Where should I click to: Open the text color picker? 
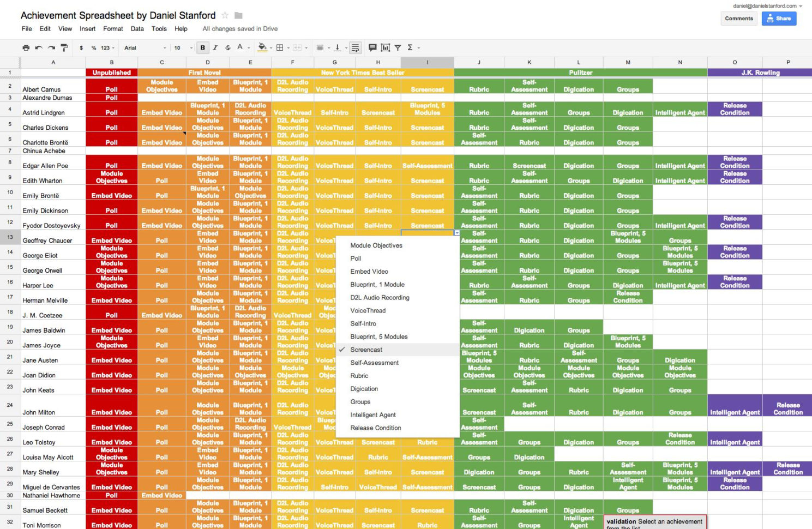(x=240, y=47)
